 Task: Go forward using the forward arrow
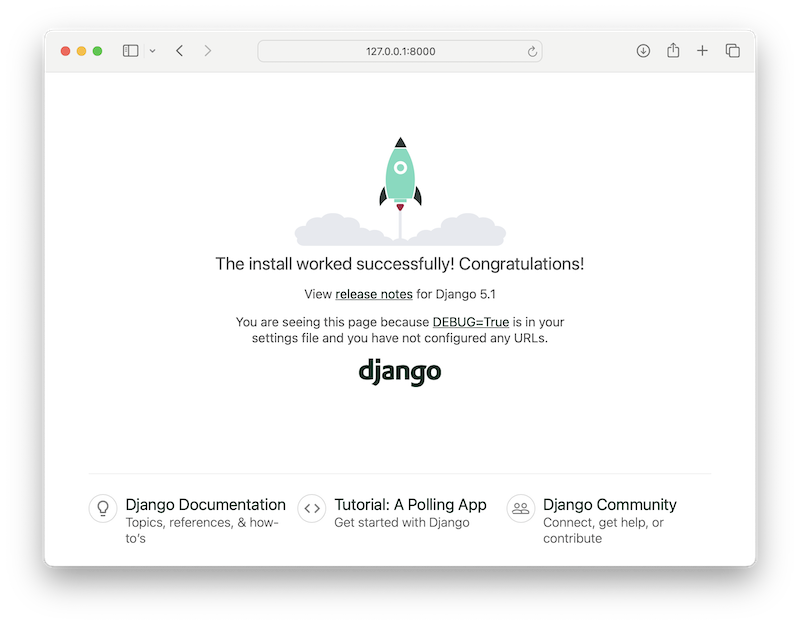[x=207, y=51]
